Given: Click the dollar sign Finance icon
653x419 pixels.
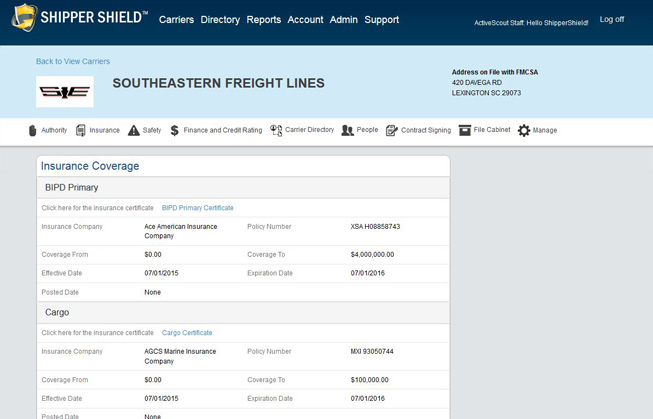Looking at the screenshot, I should [x=175, y=131].
